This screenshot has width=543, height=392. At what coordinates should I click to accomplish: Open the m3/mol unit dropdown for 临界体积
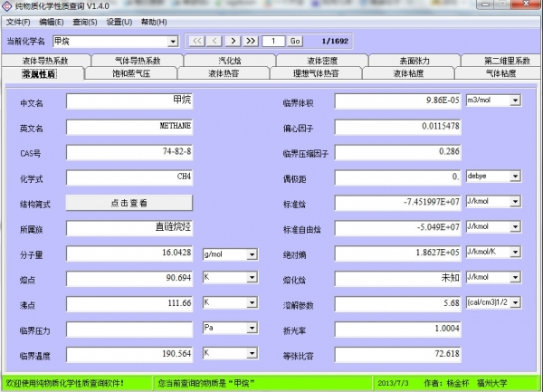[515, 100]
